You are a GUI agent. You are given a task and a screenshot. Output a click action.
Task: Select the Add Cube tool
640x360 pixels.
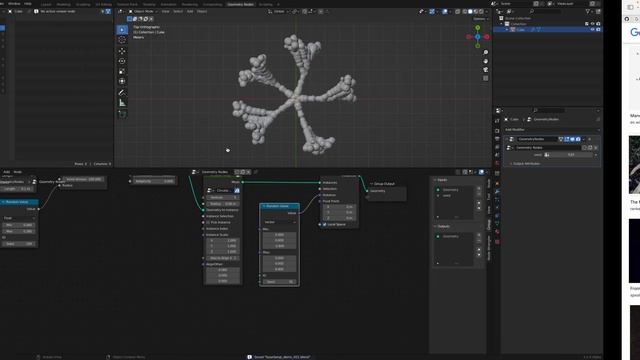click(122, 114)
